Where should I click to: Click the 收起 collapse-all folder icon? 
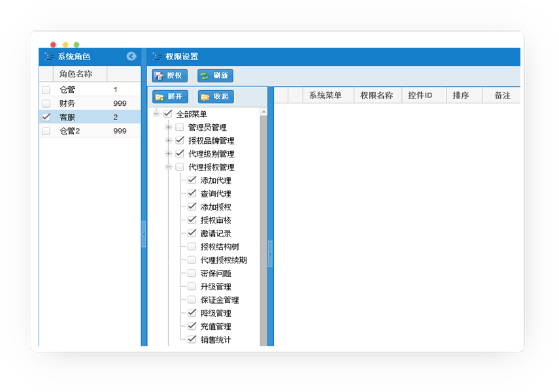click(205, 97)
